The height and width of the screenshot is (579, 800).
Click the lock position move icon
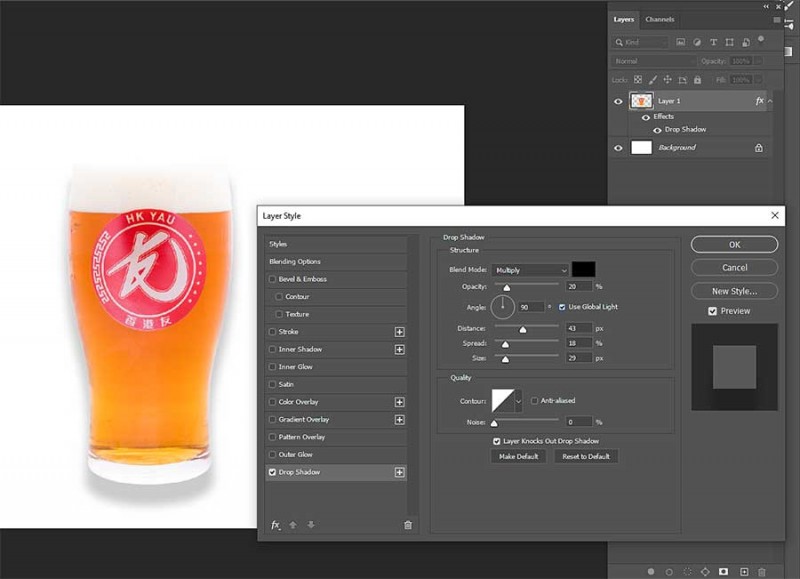point(667,80)
